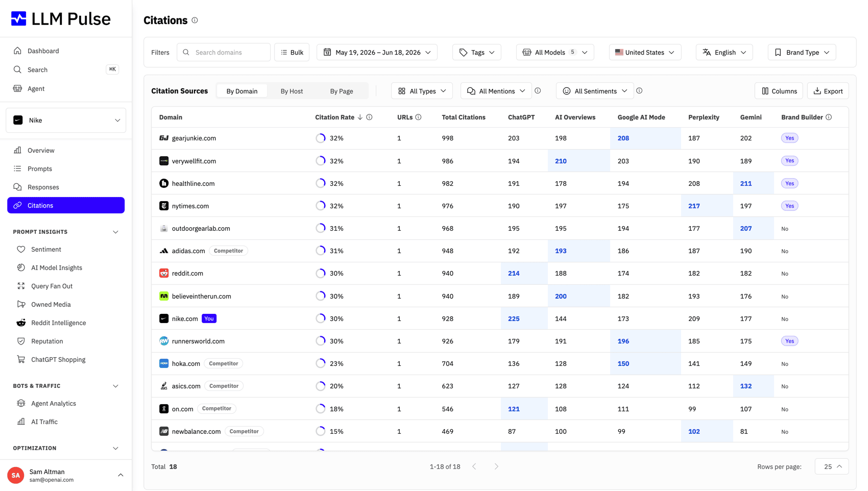The width and height of the screenshot is (868, 491).
Task: Click the runnersworld.com favicon
Action: [x=164, y=341]
